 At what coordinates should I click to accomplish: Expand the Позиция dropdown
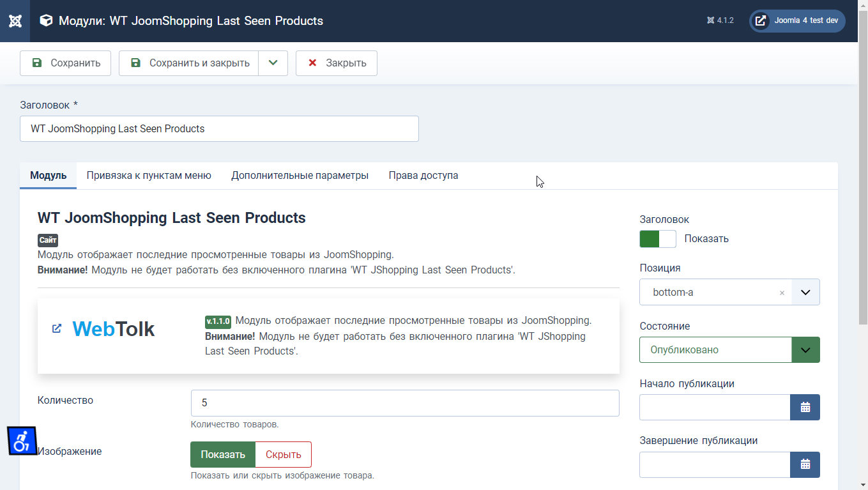(x=805, y=292)
